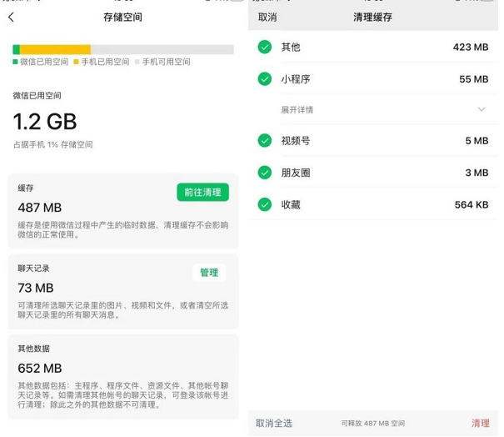Viewport: 504px width, 437px height.
Task: Expand 展开详情 with the chevron arrow
Action: click(x=482, y=109)
